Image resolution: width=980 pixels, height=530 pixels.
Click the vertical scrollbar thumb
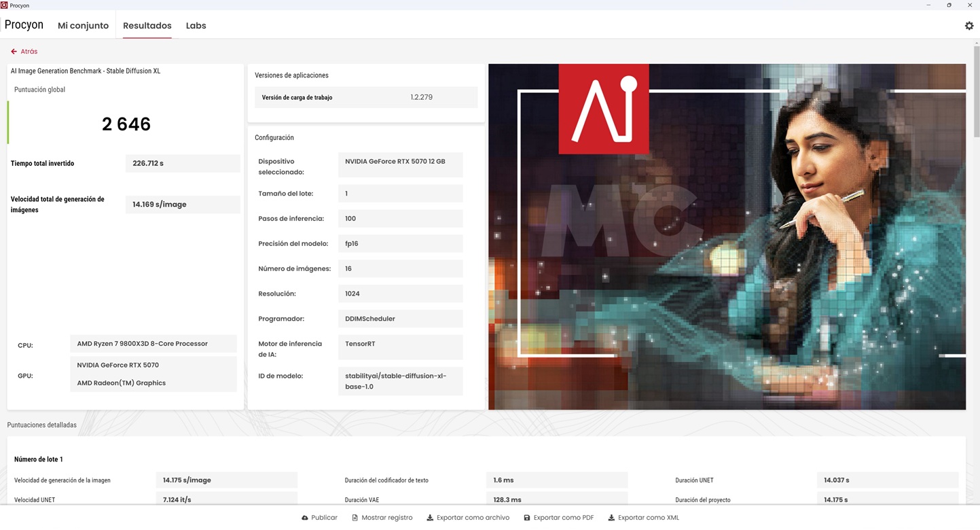[x=977, y=92]
